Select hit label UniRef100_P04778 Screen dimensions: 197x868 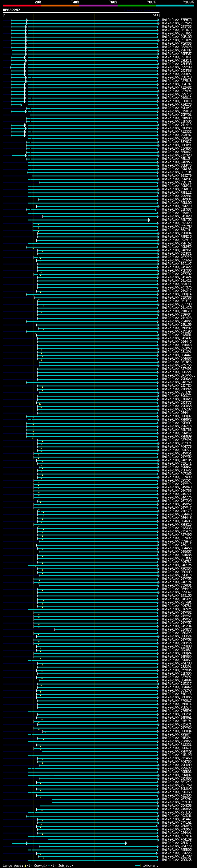coord(177,446)
